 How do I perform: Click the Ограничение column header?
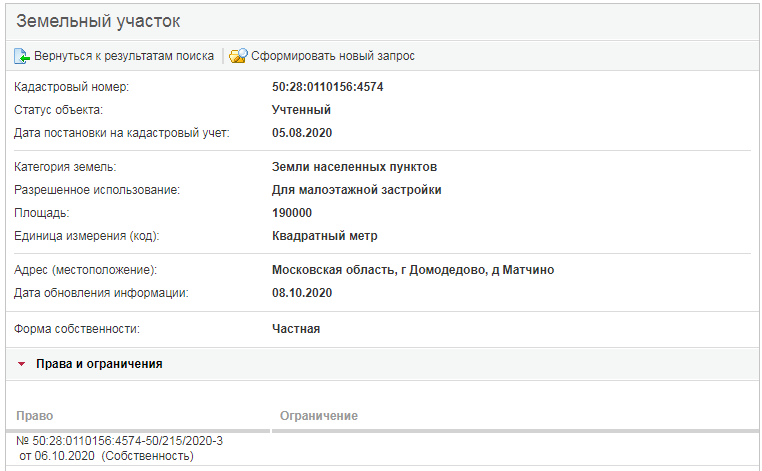pos(319,416)
